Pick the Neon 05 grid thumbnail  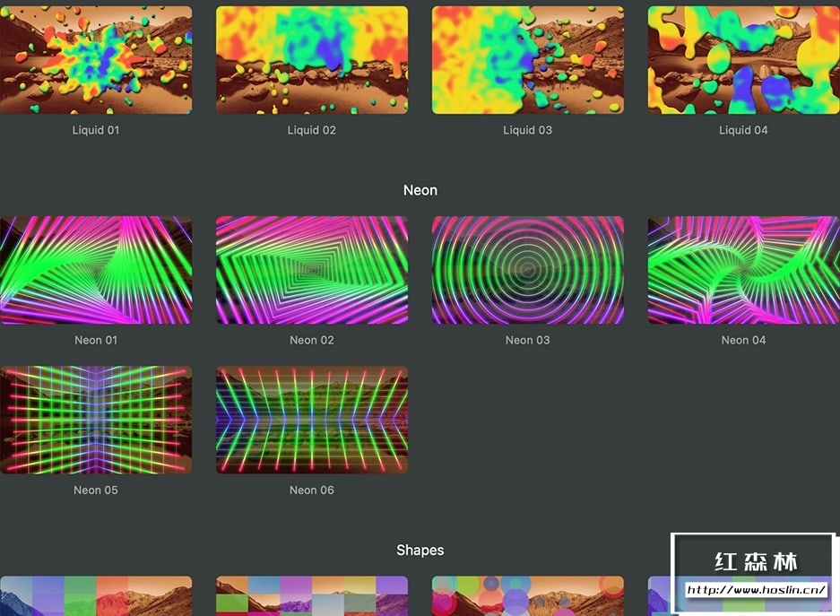96,420
